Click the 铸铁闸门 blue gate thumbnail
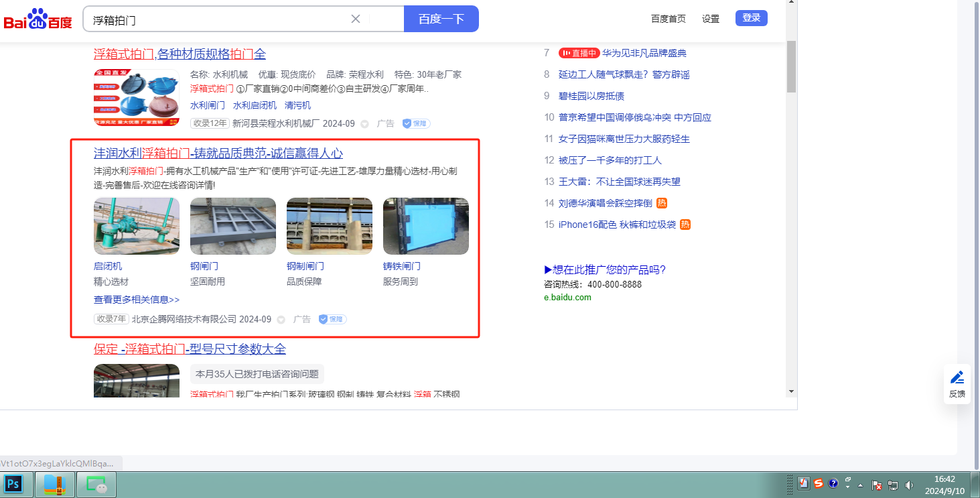980x498 pixels. click(x=425, y=226)
